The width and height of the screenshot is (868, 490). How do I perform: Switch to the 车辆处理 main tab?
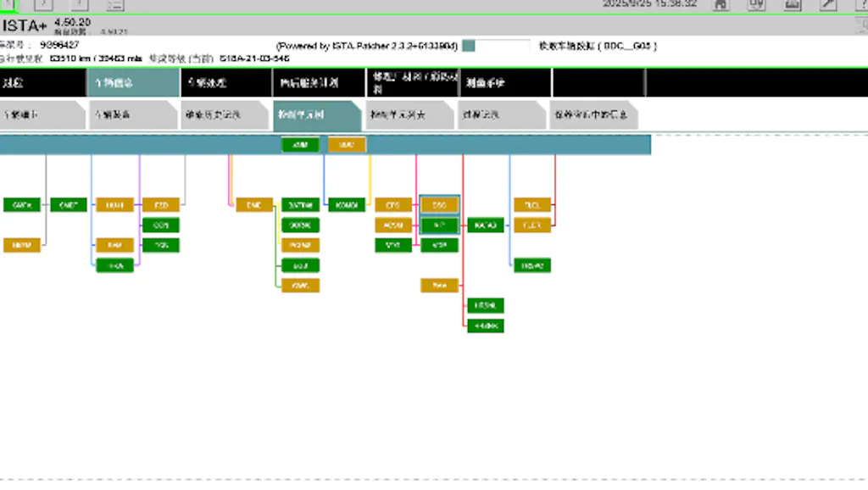[225, 83]
